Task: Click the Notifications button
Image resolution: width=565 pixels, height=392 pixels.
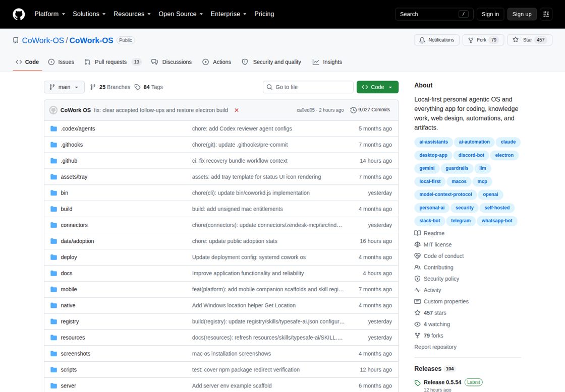Action: [x=436, y=40]
